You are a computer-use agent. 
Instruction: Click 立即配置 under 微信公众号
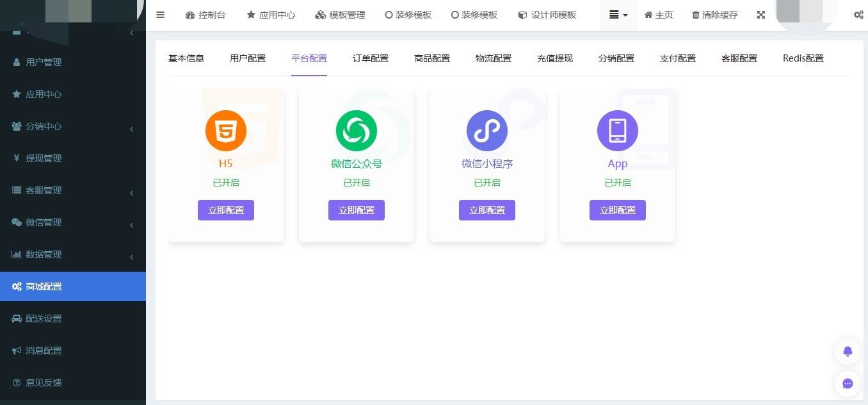[x=357, y=210]
